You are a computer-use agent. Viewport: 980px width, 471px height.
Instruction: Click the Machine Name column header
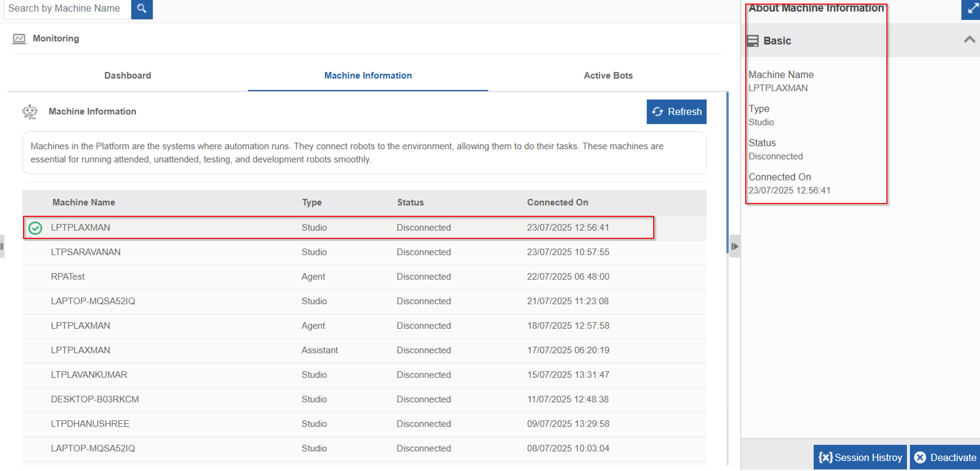pyautogui.click(x=84, y=203)
